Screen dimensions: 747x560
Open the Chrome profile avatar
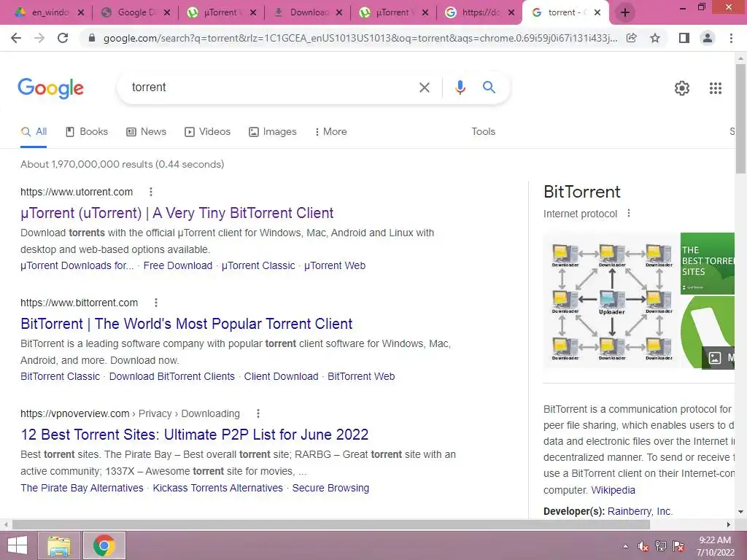(708, 38)
